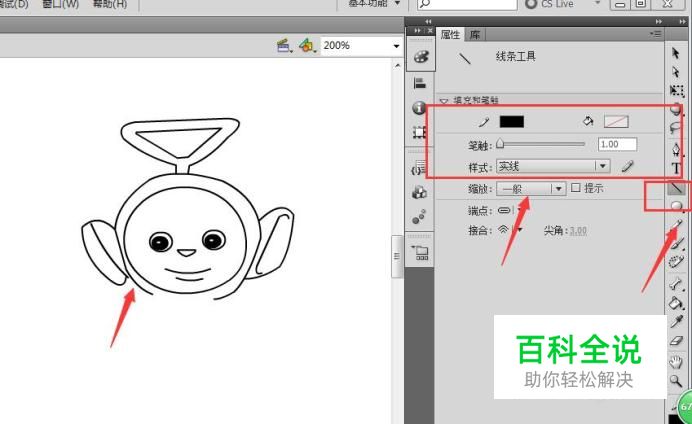Open the Motion Presets panel icon
Viewport: 692px width, 424px height.
click(419, 217)
